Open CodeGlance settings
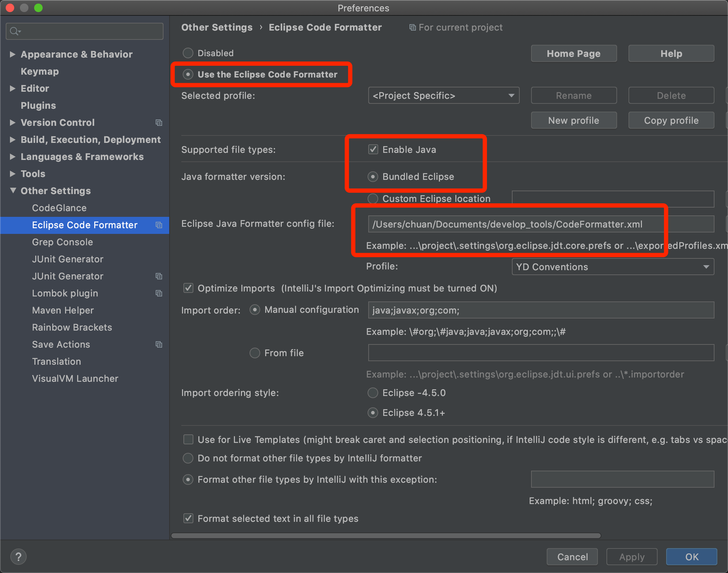Image resolution: width=728 pixels, height=573 pixels. [x=59, y=208]
